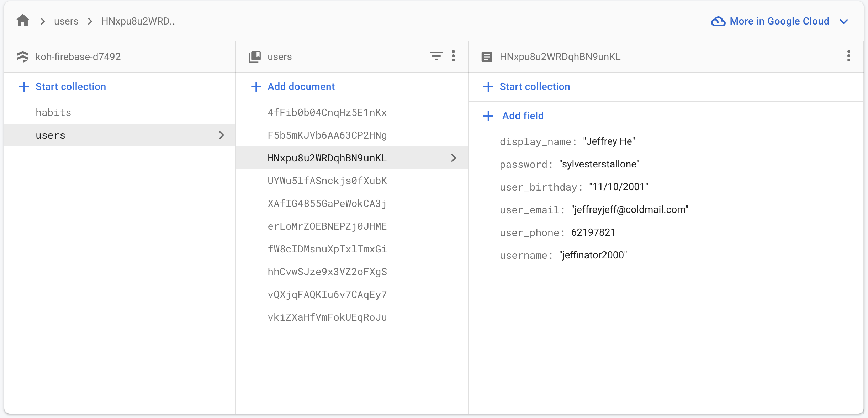
Task: Click the HNxpu8u2WRD breadcrumb entry
Action: pyautogui.click(x=138, y=21)
